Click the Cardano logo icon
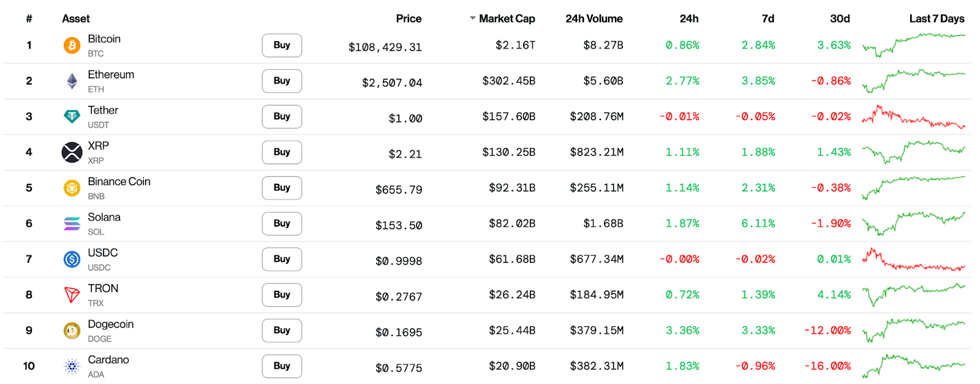980x384 pixels. click(x=72, y=366)
